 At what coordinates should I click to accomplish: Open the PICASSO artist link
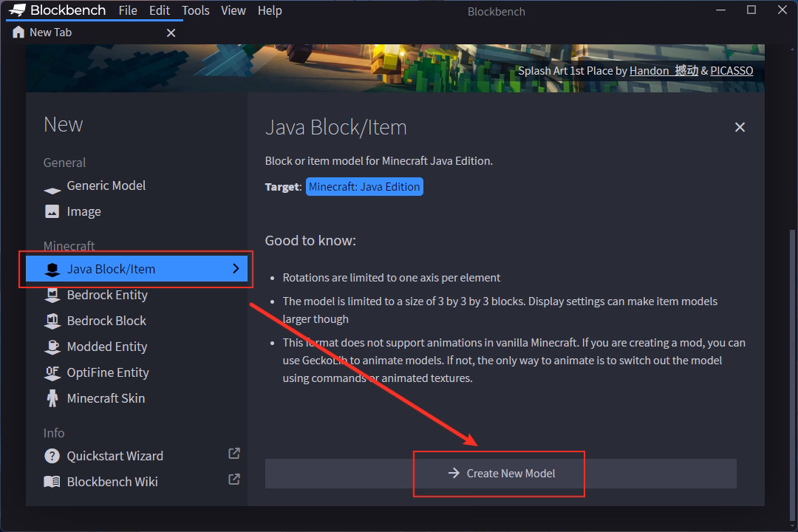(x=731, y=71)
